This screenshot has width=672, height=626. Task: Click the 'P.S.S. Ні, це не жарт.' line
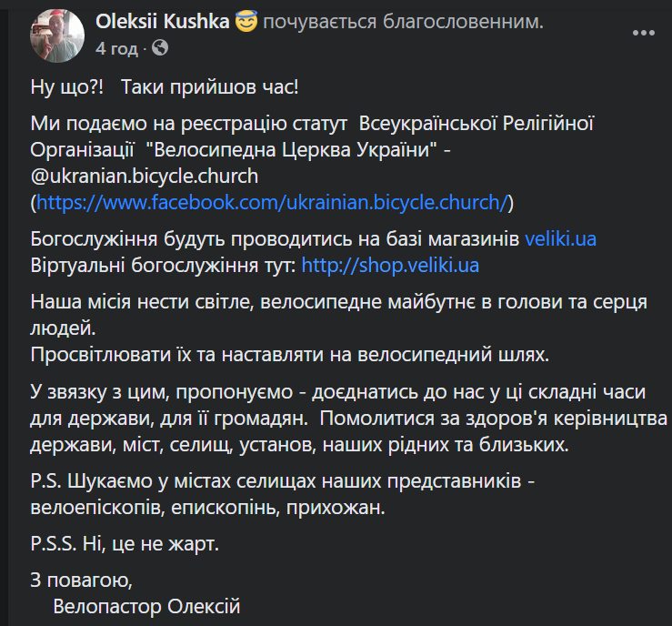tap(125, 544)
